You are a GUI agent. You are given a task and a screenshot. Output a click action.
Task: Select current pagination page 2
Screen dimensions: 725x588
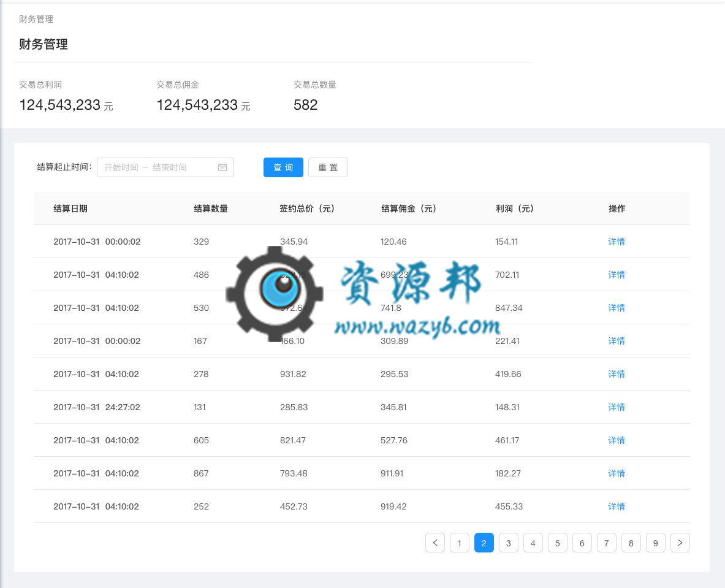tap(484, 543)
